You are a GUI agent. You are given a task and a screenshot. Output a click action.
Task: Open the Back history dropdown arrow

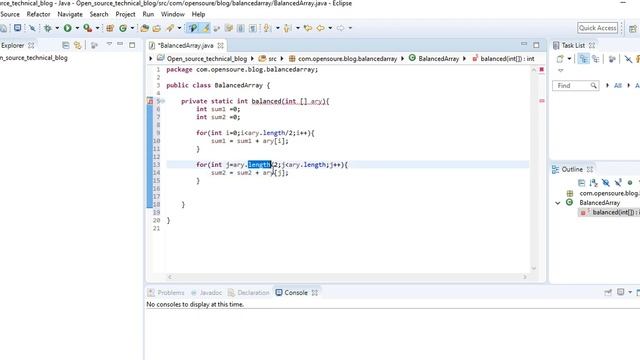click(x=330, y=28)
